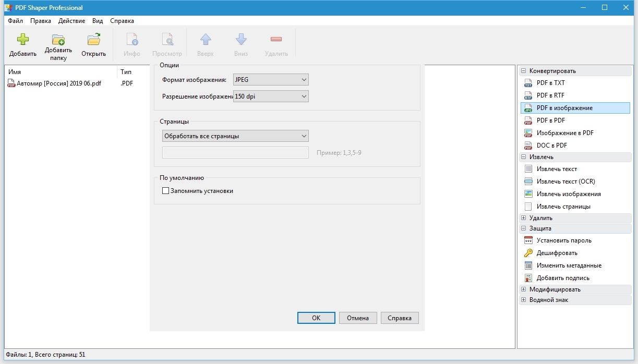This screenshot has height=364, width=638.
Task: Click the Открыть toolbar icon
Action: 93,40
